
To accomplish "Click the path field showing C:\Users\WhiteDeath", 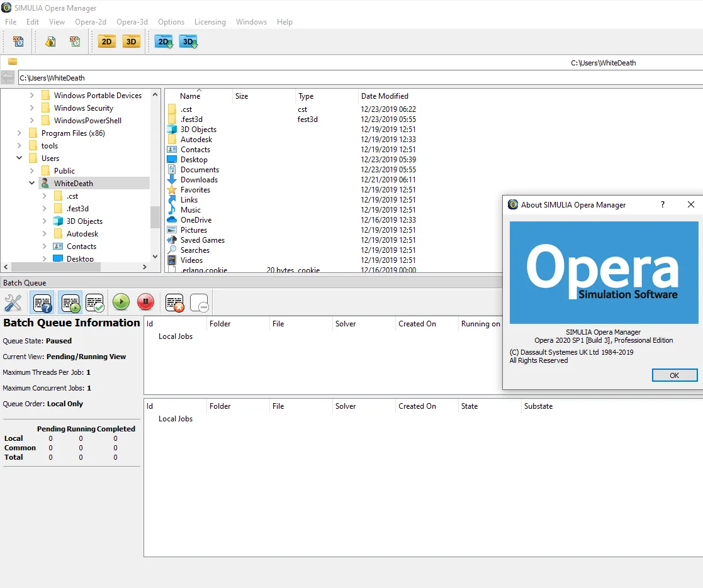I will click(360, 77).
